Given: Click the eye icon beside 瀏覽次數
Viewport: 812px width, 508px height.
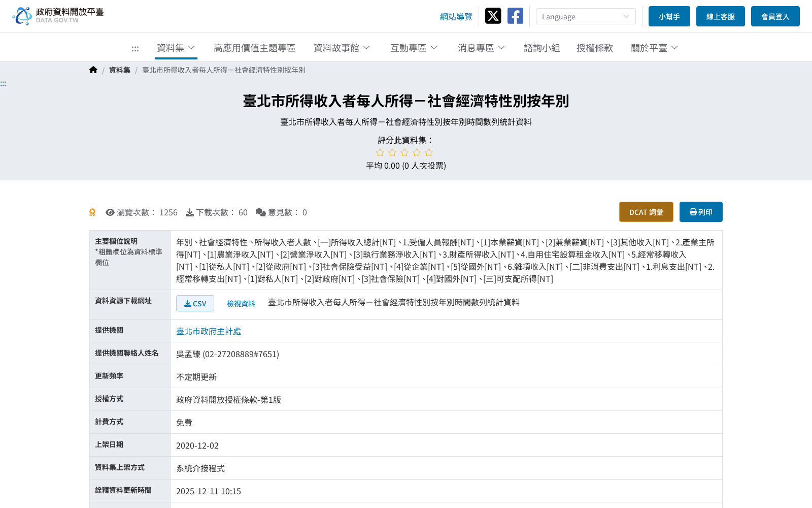Looking at the screenshot, I should [x=110, y=212].
